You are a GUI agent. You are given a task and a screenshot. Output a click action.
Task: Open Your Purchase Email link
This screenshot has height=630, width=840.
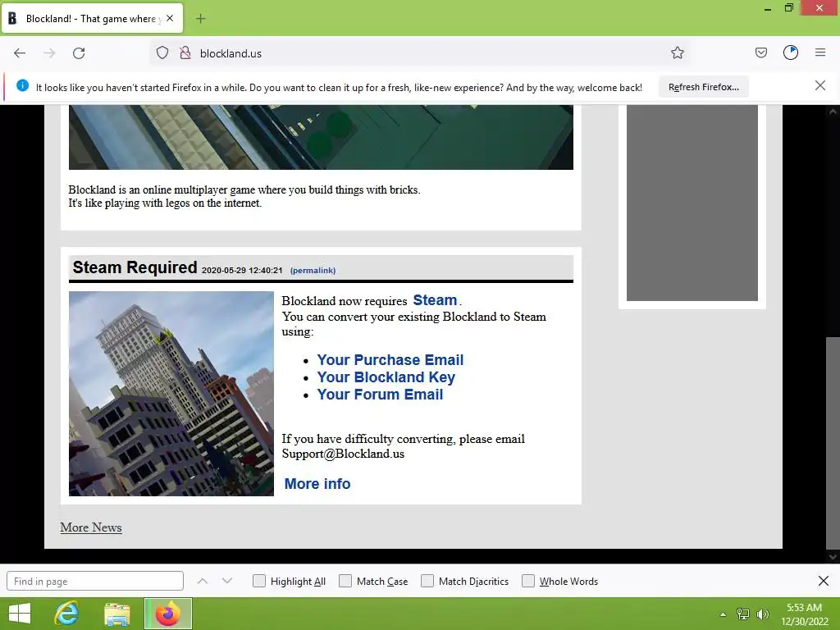point(390,360)
